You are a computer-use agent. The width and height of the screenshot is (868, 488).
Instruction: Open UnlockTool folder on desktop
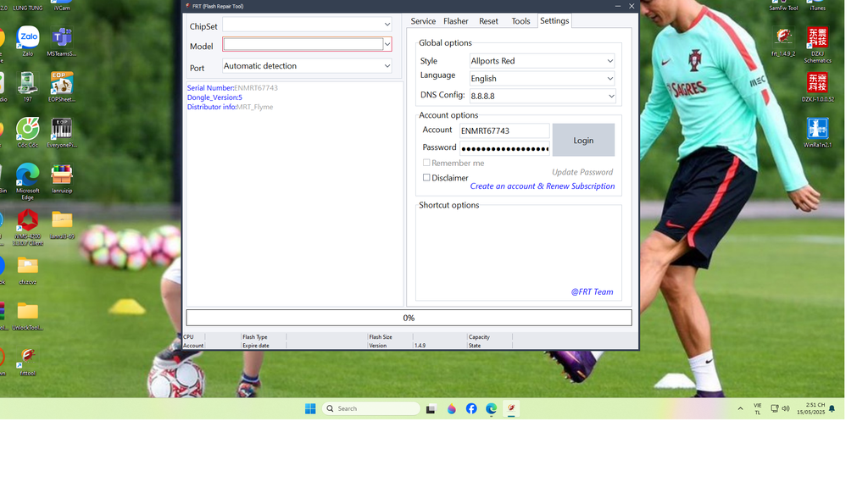(x=28, y=316)
